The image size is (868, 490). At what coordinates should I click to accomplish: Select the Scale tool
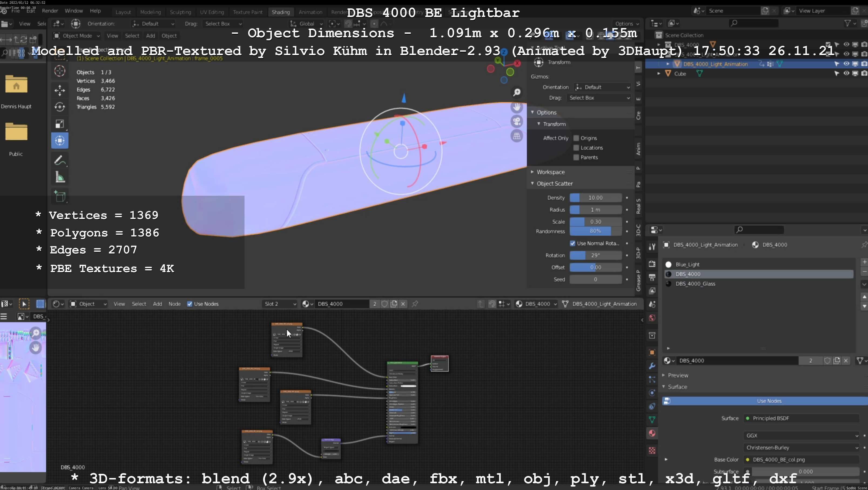60,124
